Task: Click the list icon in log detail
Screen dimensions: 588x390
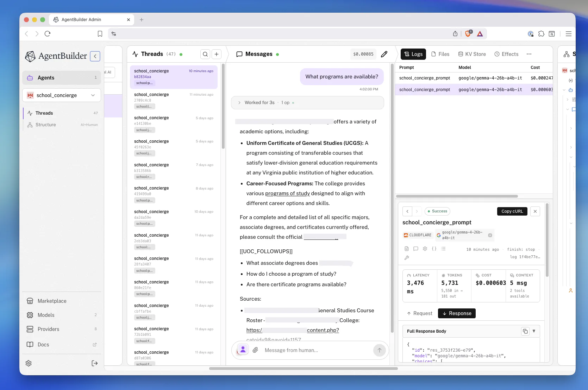Action: [x=443, y=249]
